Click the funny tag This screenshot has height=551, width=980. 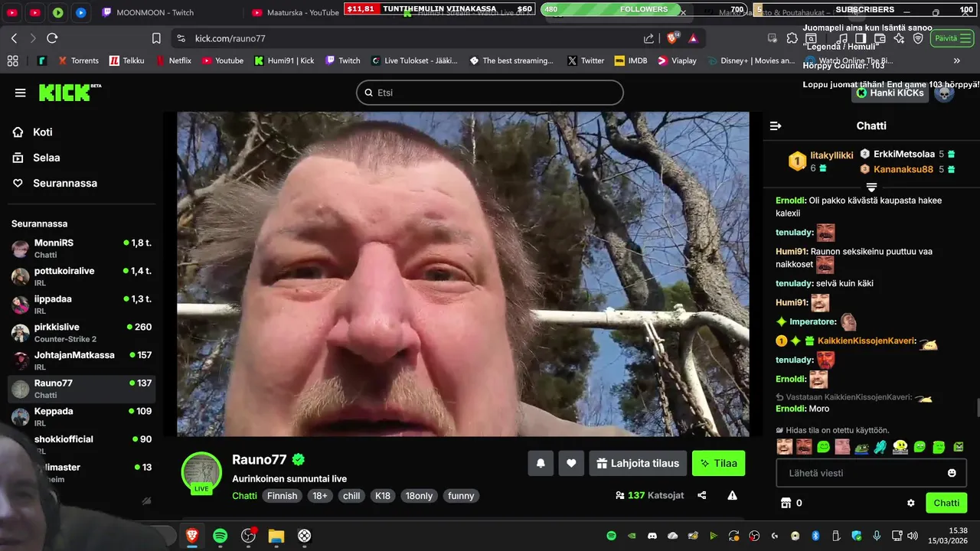coord(461,496)
